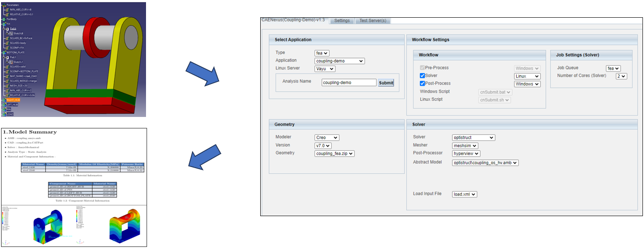Open the Application dropdown coupling-demo

coord(339,61)
